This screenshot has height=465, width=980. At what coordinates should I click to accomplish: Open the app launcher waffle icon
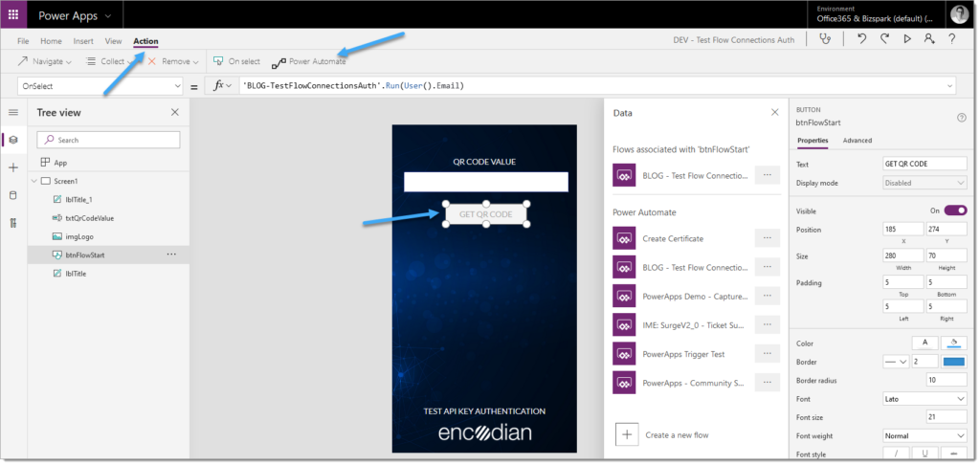pos(13,15)
